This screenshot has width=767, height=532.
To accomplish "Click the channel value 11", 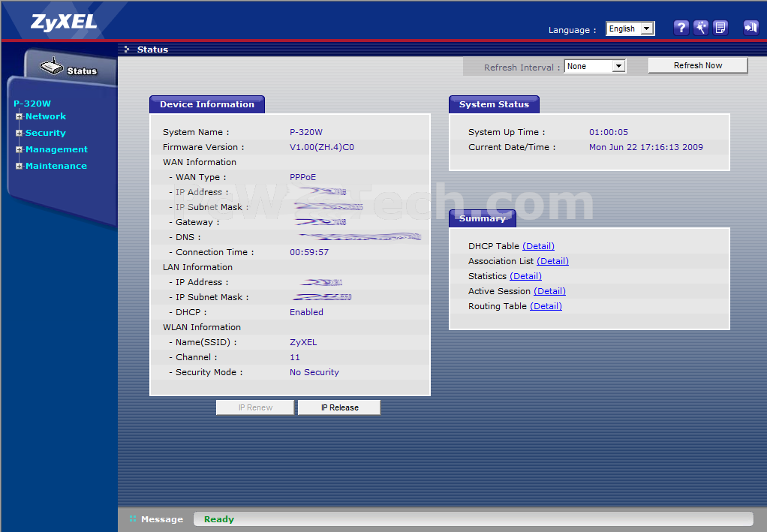I will coord(295,357).
